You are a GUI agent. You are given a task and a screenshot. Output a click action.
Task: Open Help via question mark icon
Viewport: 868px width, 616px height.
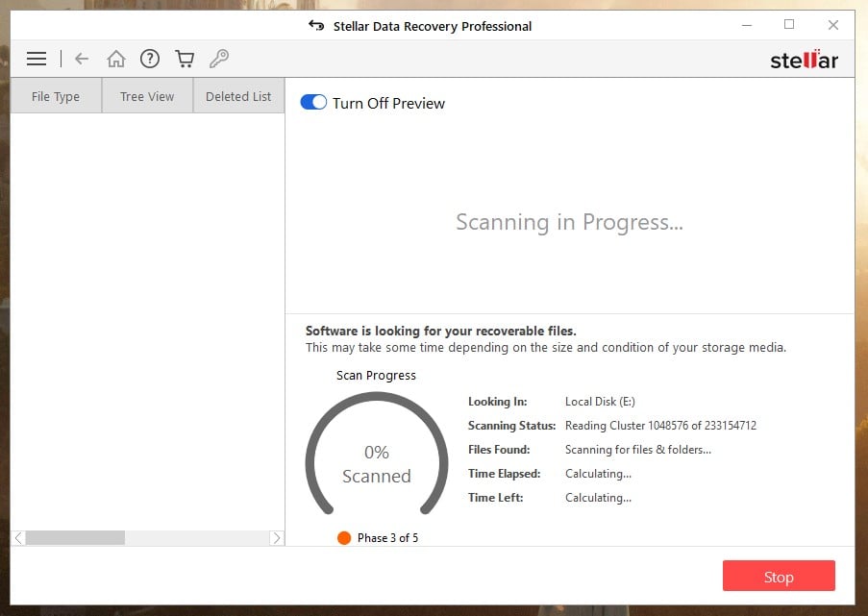150,58
